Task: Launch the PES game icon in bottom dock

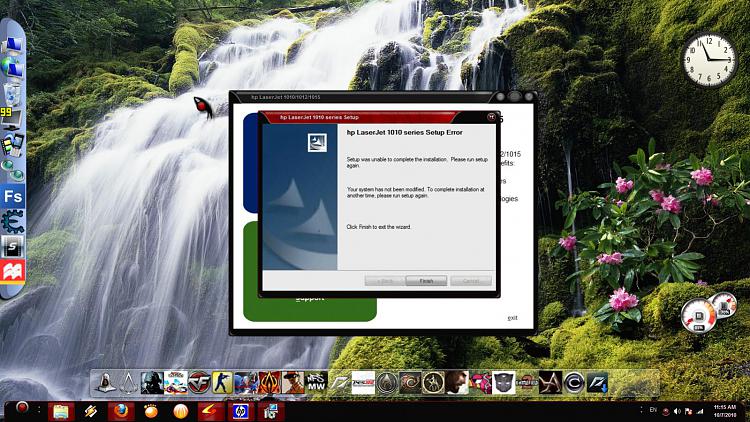Action: point(363,383)
